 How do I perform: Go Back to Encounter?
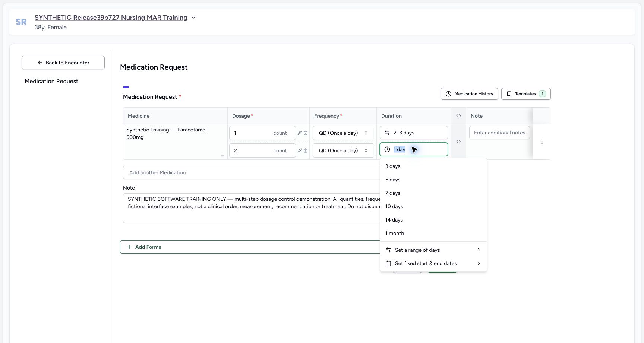click(63, 63)
